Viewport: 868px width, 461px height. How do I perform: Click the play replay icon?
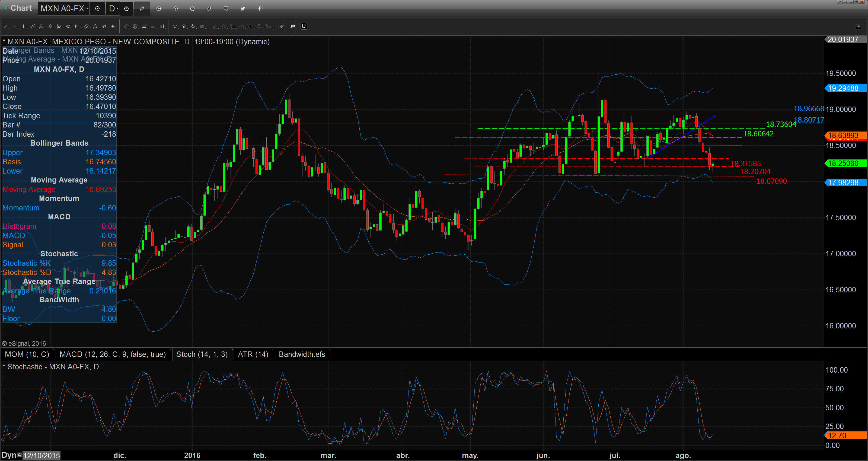click(x=175, y=8)
